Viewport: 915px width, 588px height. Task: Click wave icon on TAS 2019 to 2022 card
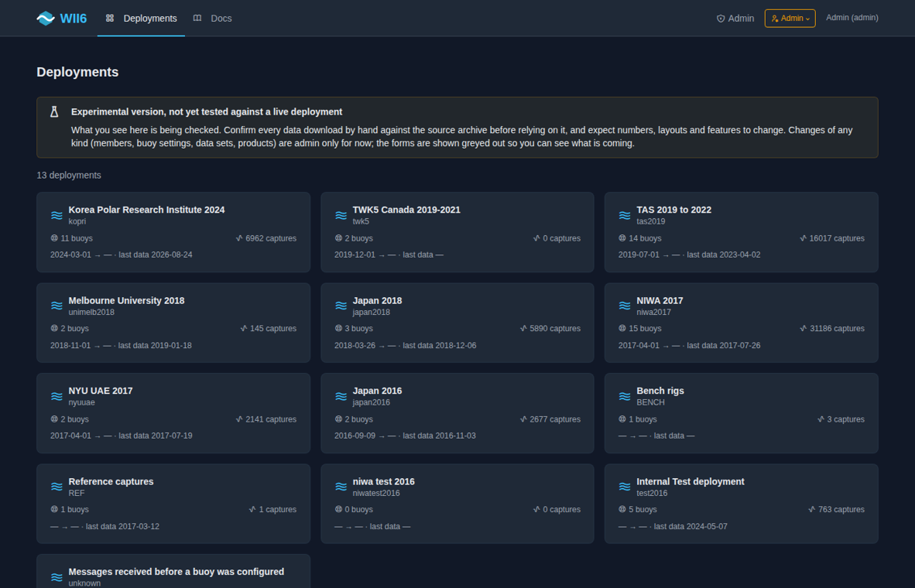625,215
